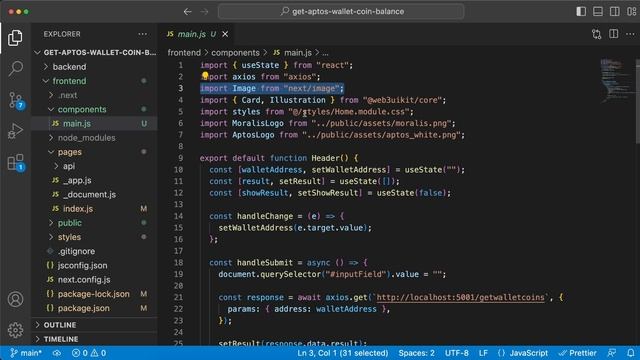Click the feedback icon in status bar

tap(611, 353)
